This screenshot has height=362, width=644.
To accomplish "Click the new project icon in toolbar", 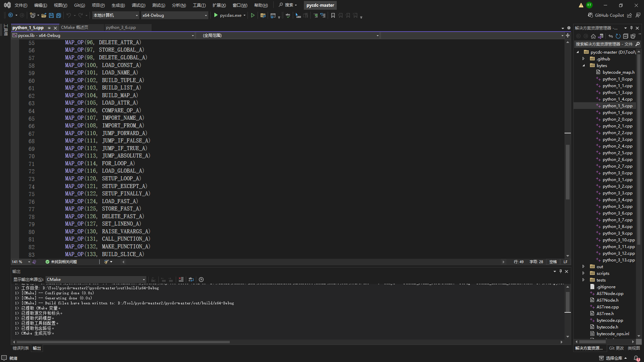I will coord(33,15).
